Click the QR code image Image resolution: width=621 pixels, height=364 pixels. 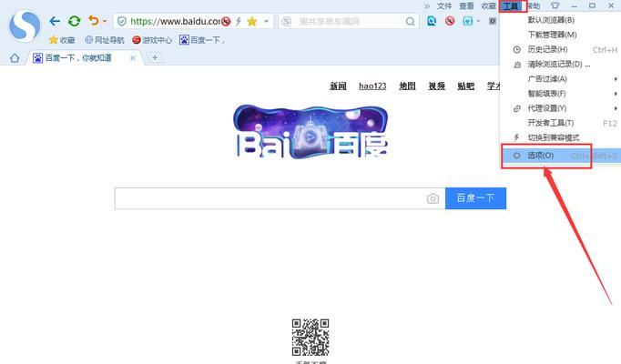(x=310, y=338)
